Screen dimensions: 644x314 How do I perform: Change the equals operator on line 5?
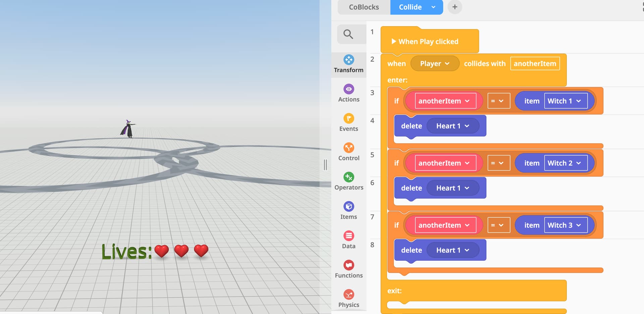498,163
